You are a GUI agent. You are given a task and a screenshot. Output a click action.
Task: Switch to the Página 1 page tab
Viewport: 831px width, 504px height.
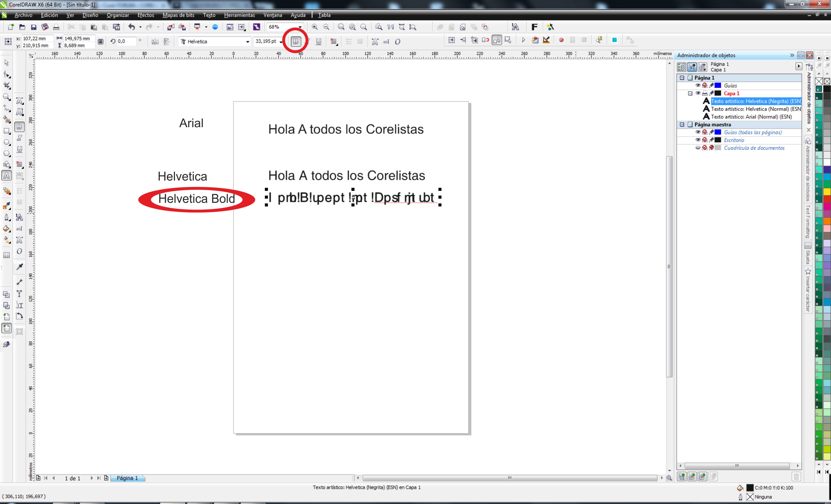point(128,478)
